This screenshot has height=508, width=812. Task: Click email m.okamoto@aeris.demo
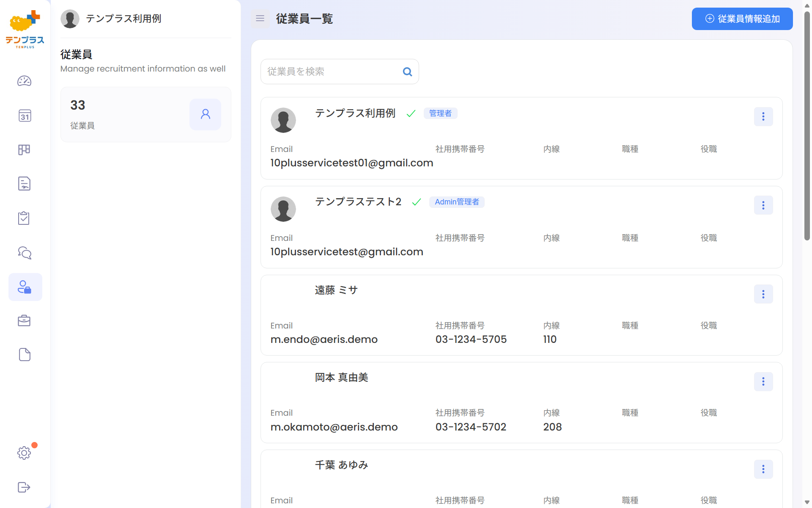(334, 427)
